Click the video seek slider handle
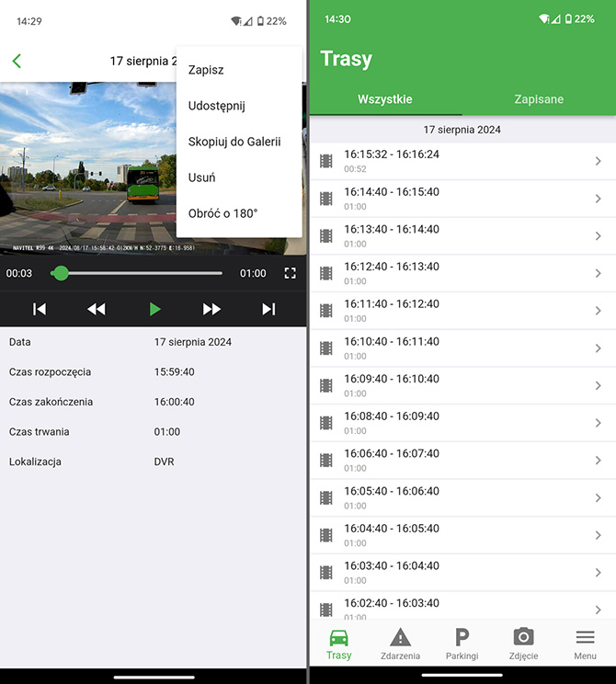 [x=61, y=274]
